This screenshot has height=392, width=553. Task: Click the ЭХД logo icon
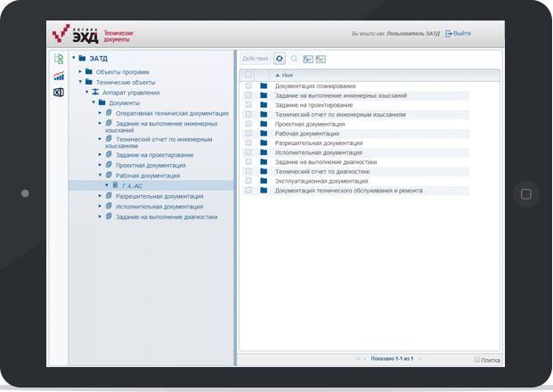(x=70, y=33)
